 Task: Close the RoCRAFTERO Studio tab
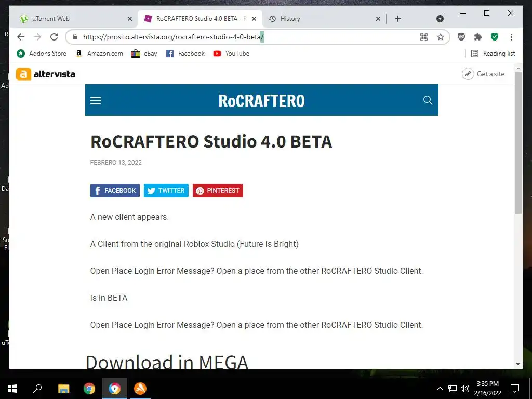pyautogui.click(x=254, y=19)
